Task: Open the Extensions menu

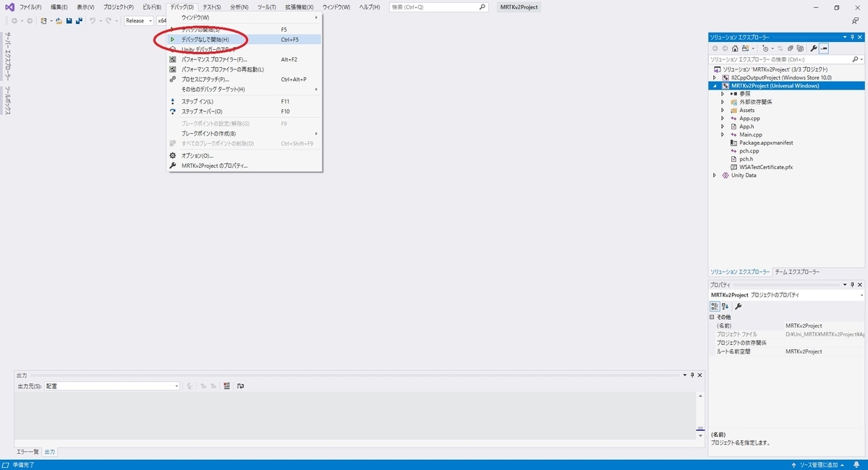Action: pos(299,7)
